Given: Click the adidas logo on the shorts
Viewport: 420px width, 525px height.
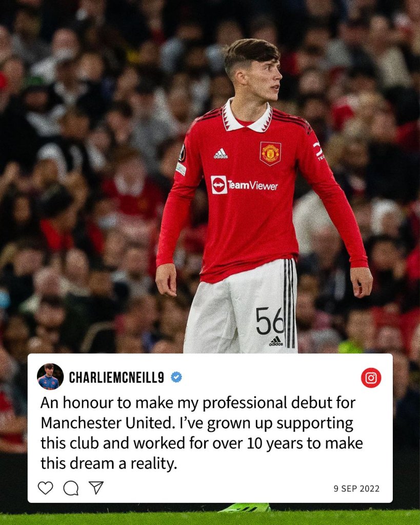Looking at the screenshot, I should click(276, 341).
